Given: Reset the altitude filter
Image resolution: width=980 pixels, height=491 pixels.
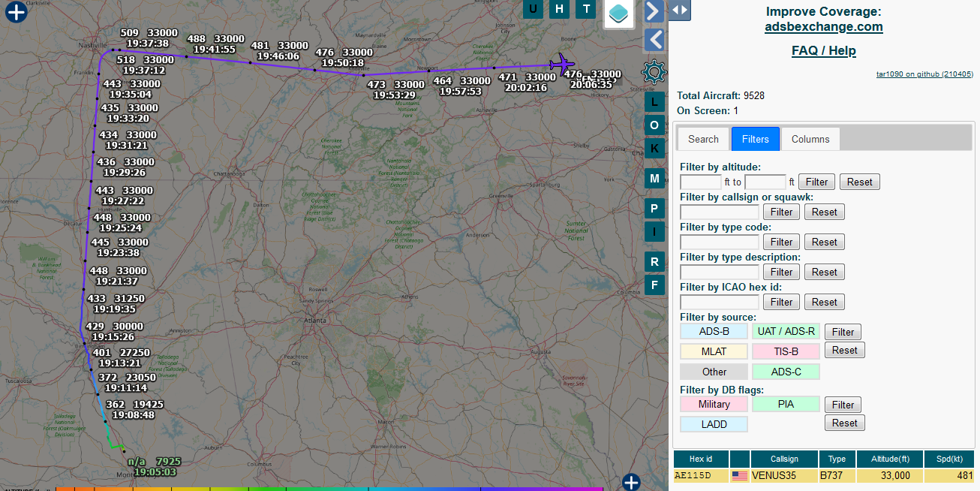Looking at the screenshot, I should [860, 182].
